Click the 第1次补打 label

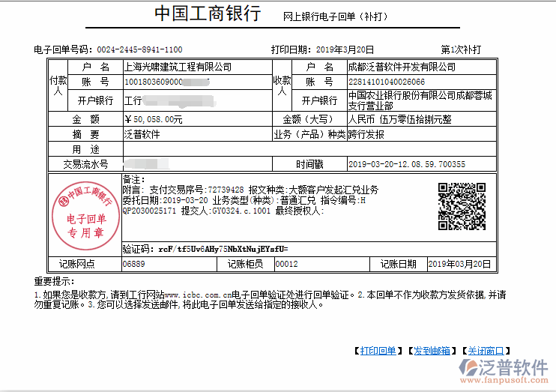[x=461, y=49]
